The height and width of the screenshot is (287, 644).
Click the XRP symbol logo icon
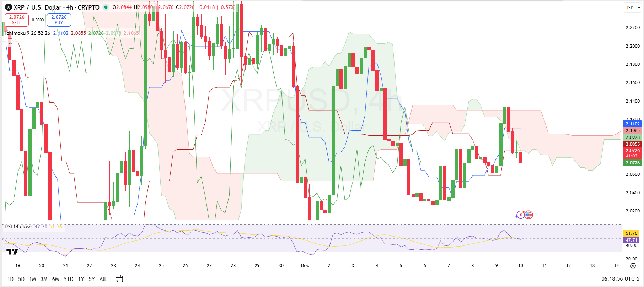(9, 7)
